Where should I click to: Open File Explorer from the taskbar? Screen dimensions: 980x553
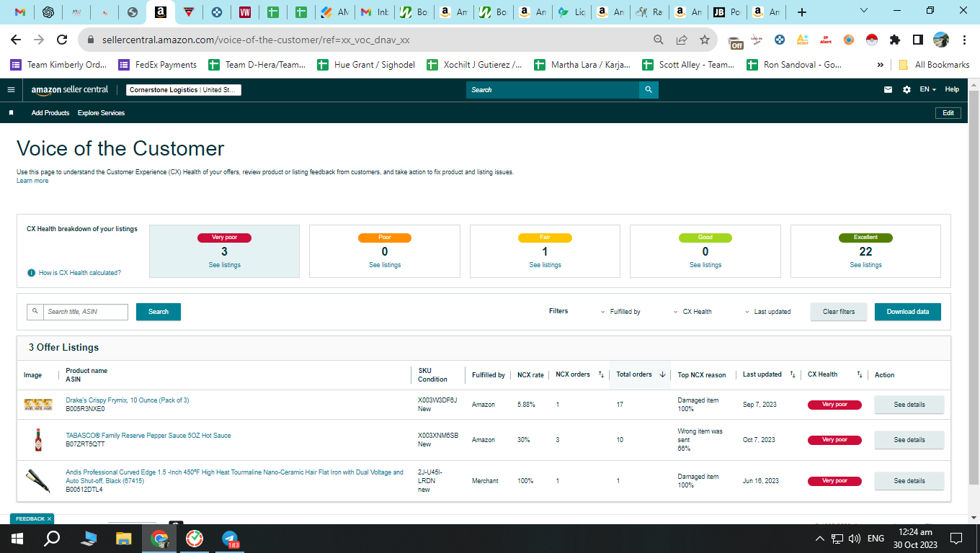(124, 538)
